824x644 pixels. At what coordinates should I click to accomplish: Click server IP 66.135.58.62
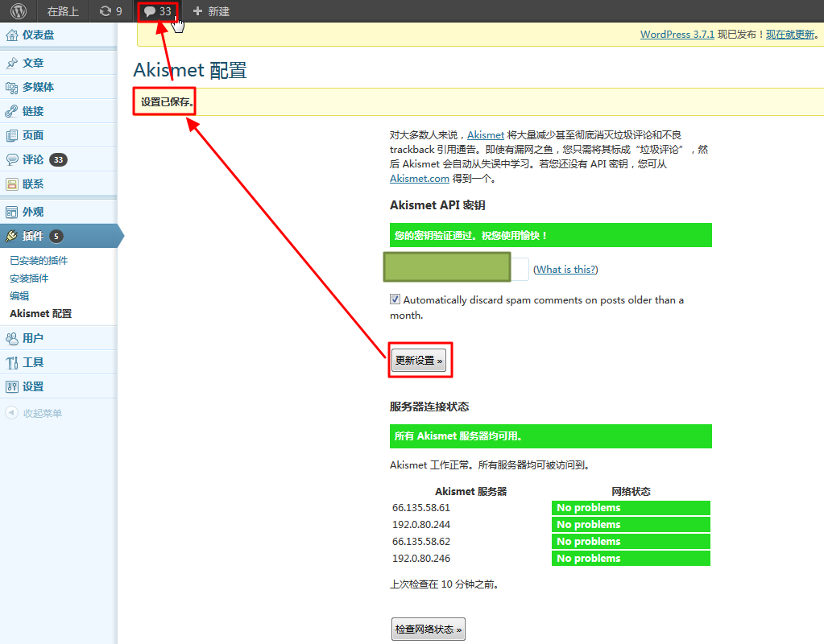tap(421, 542)
